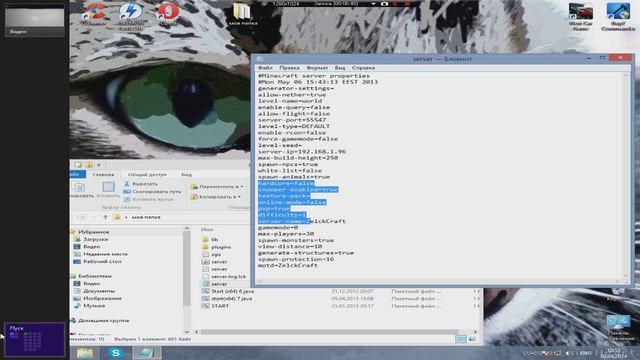This screenshot has height=360, width=640.
Task: Select the Start (x64) 6 java batch file
Action: tap(232, 291)
